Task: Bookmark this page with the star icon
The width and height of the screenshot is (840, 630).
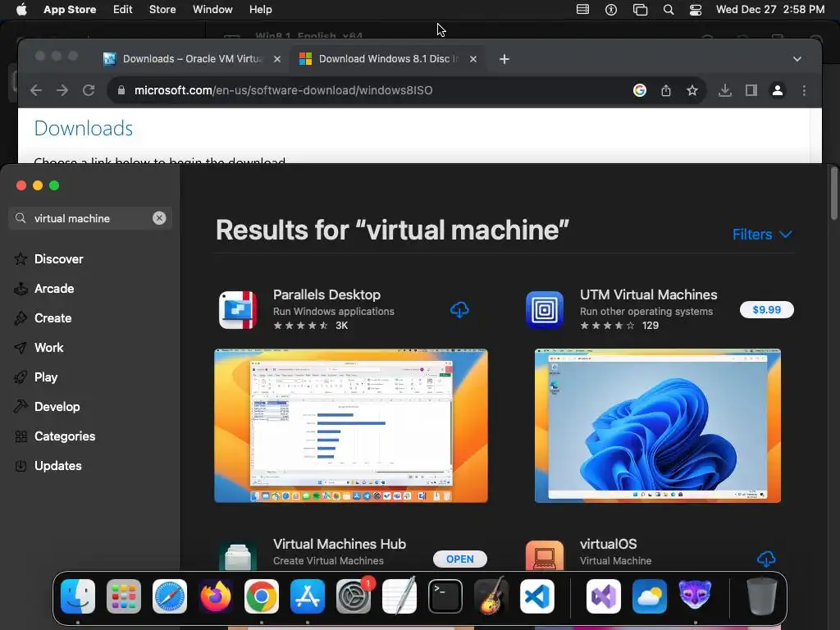Action: (692, 90)
